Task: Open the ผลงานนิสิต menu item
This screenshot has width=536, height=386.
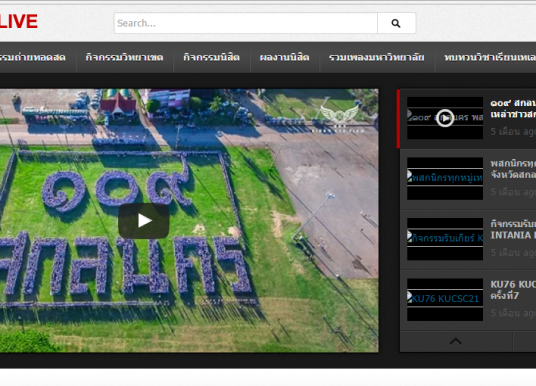Action: click(x=284, y=57)
